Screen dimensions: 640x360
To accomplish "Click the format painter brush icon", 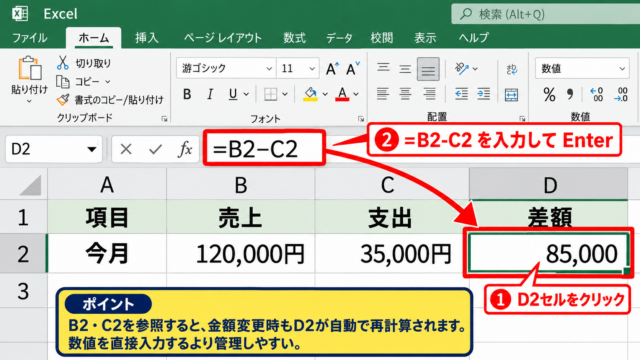I will click(x=62, y=100).
